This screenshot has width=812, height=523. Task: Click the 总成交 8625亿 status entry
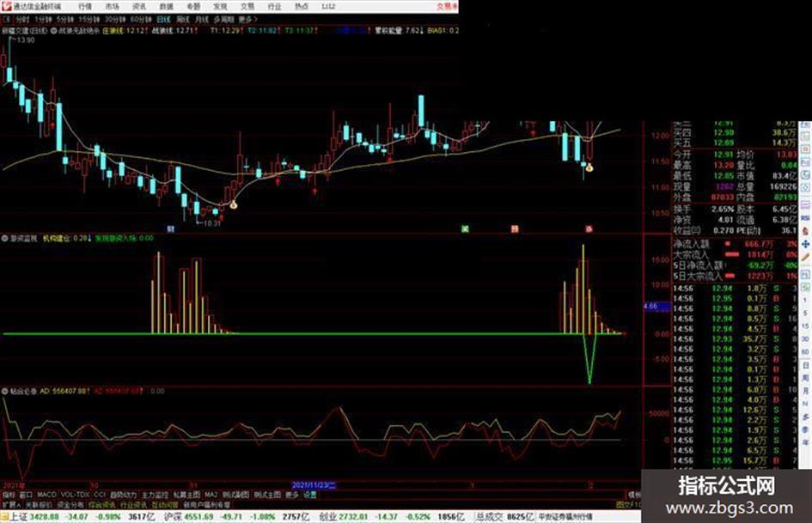505,516
